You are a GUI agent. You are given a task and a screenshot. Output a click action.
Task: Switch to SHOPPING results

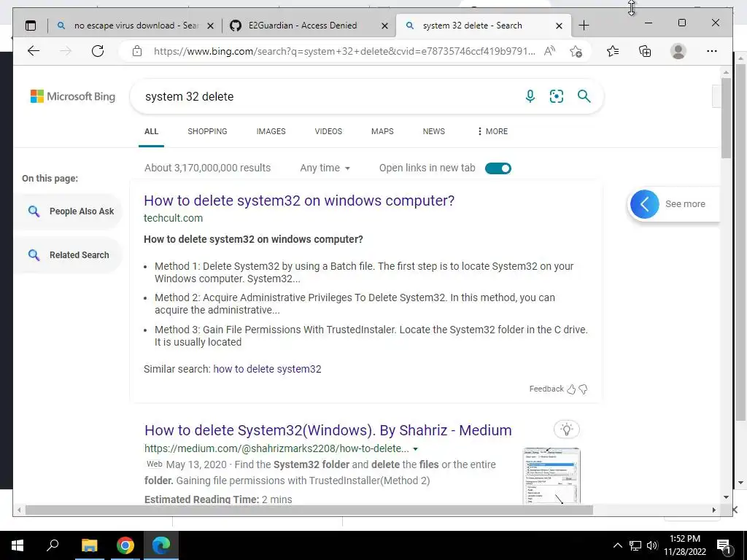pos(207,131)
